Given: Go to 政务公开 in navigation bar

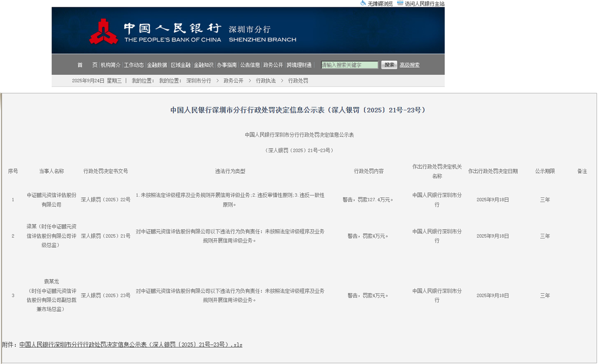Looking at the screenshot, I should pyautogui.click(x=273, y=65).
